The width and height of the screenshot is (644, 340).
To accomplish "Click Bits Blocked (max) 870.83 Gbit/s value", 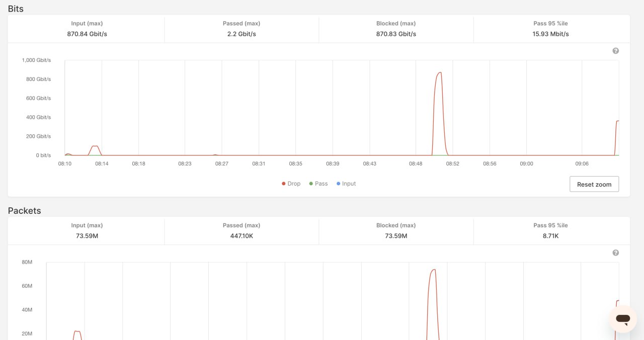I will point(396,34).
